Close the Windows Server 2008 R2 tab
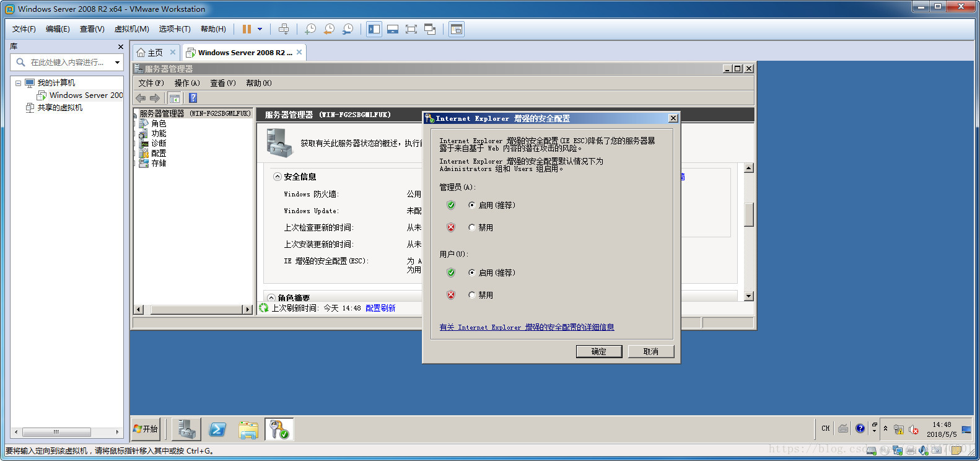Screen dimensions: 980x461 point(299,52)
